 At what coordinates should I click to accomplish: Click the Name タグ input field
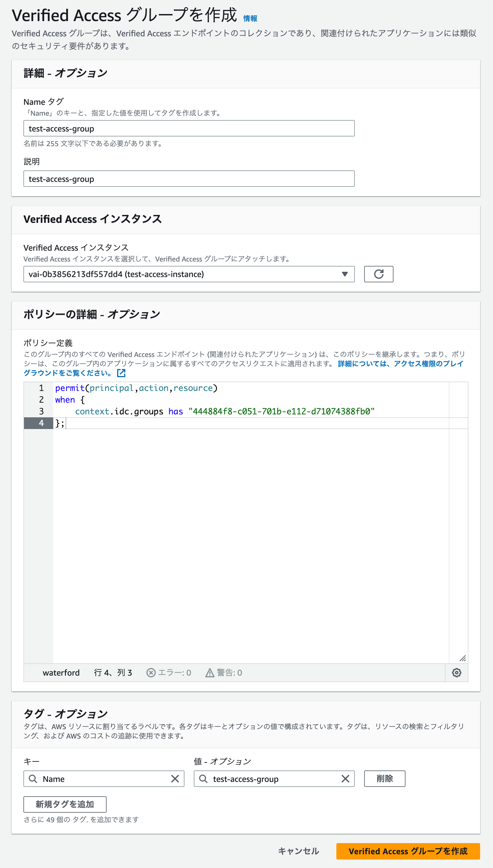(x=189, y=128)
